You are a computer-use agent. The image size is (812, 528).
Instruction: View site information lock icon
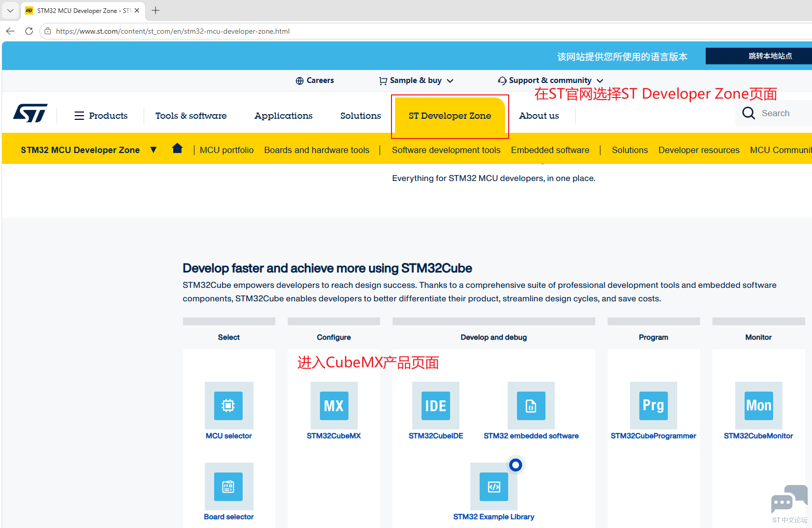(x=48, y=31)
